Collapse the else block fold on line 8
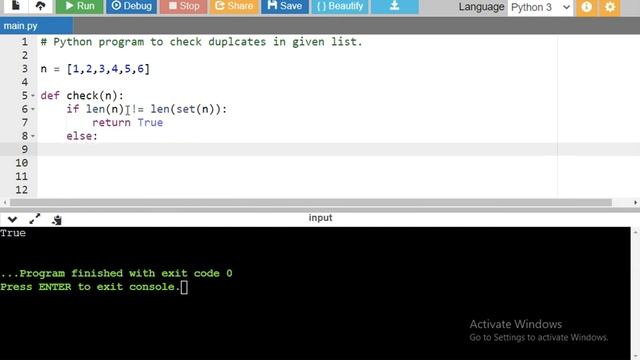This screenshot has height=360, width=640. pyautogui.click(x=33, y=136)
